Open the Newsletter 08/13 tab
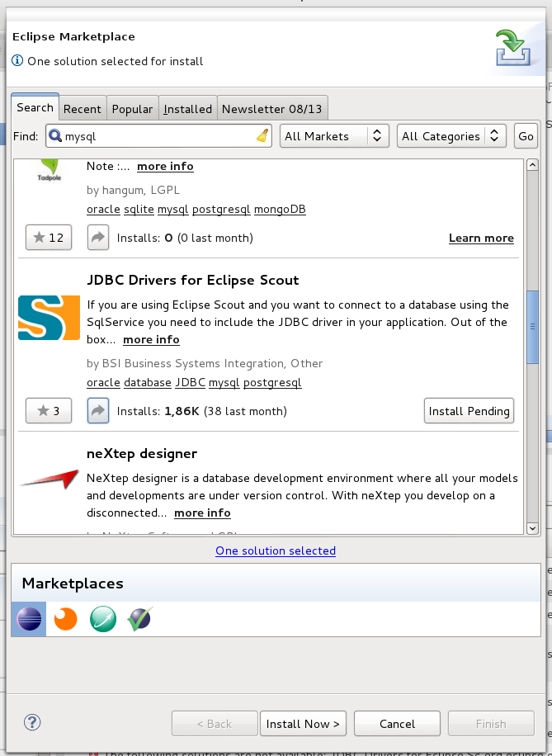 point(272,109)
